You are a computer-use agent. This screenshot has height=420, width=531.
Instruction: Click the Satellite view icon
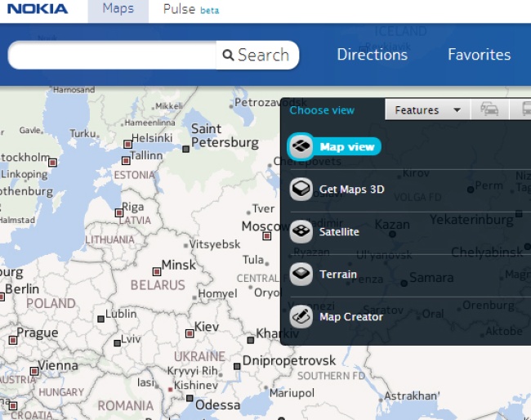[x=301, y=232]
